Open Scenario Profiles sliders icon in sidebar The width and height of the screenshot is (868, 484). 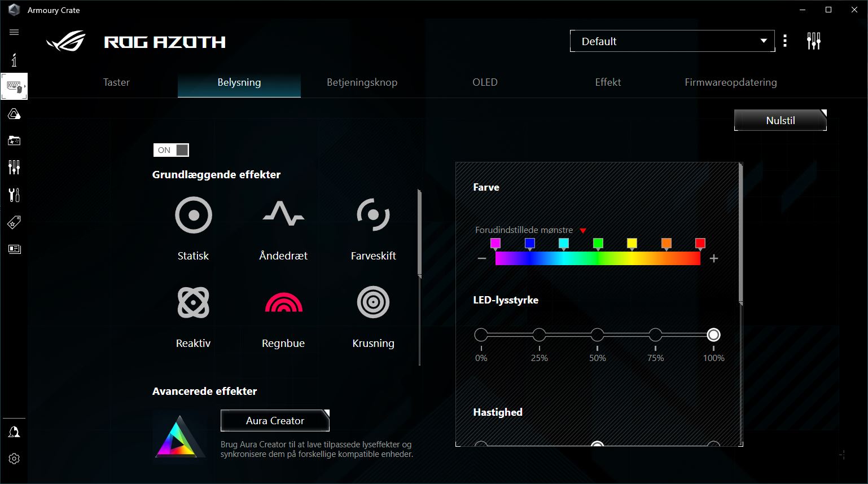click(14, 167)
